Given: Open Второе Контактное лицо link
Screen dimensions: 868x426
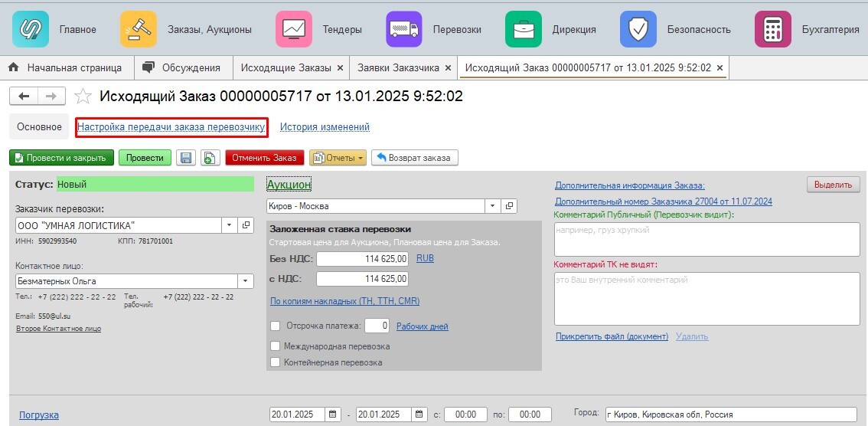Looking at the screenshot, I should 59,329.
